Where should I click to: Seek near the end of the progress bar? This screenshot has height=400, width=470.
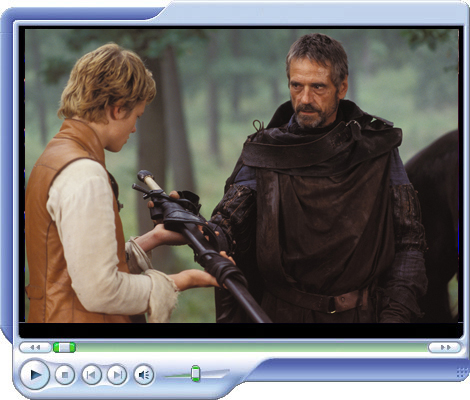420,347
